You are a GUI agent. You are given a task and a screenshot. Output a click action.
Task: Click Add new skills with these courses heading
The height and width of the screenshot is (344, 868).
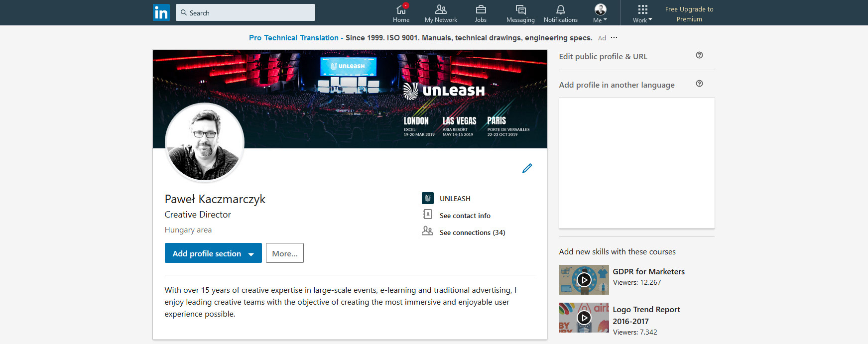(x=617, y=252)
